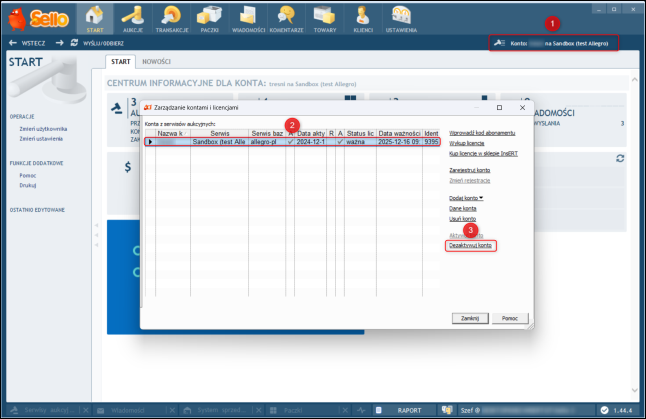This screenshot has height=419, width=646.
Task: Click the Data ważności column header
Action: (x=399, y=133)
